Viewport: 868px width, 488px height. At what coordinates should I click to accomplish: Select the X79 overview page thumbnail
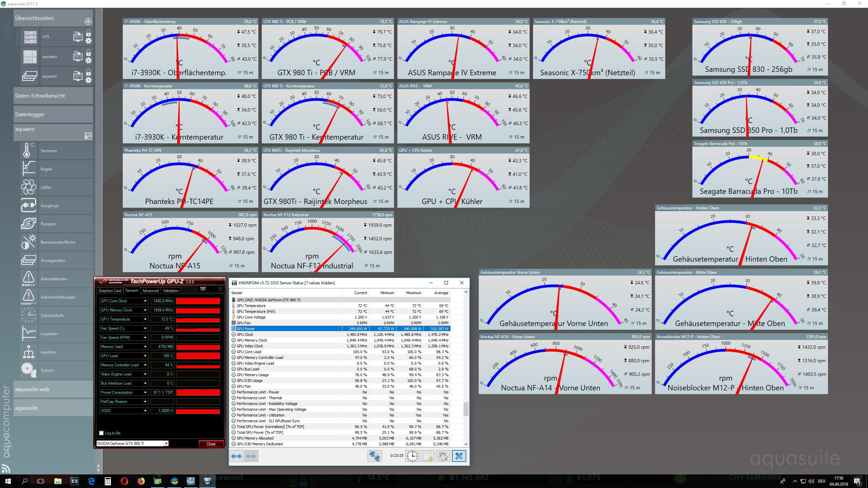tap(30, 37)
